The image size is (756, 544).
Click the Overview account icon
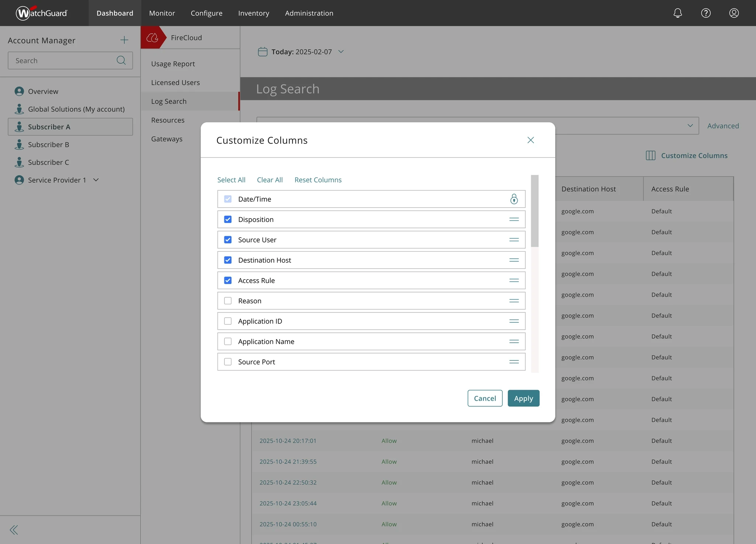[19, 91]
